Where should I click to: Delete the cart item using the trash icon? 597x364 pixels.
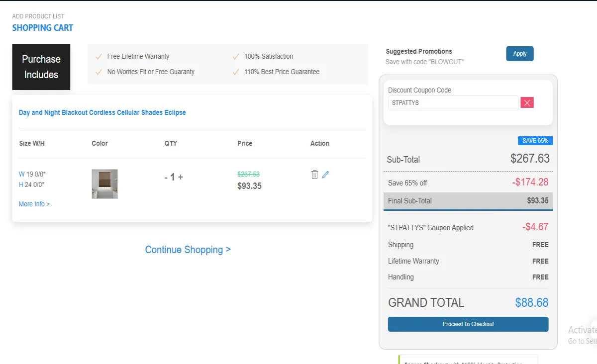click(314, 174)
